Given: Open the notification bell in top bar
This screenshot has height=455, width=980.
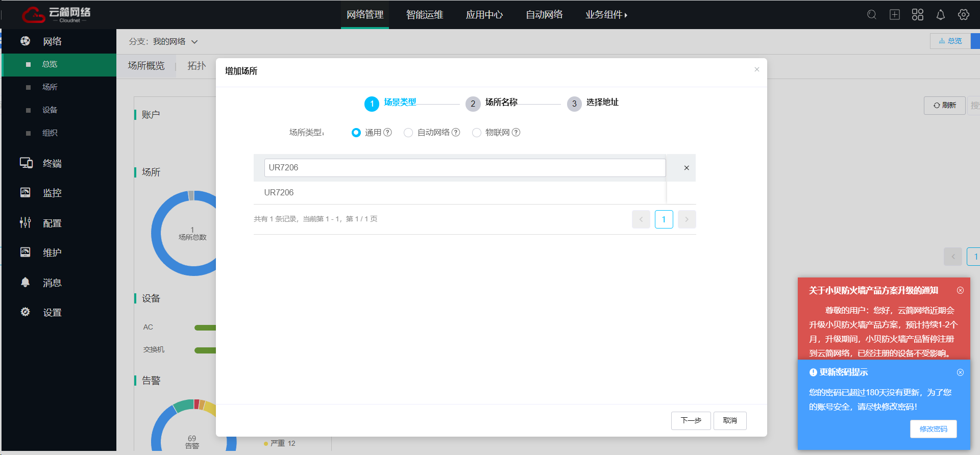Looking at the screenshot, I should pos(941,15).
